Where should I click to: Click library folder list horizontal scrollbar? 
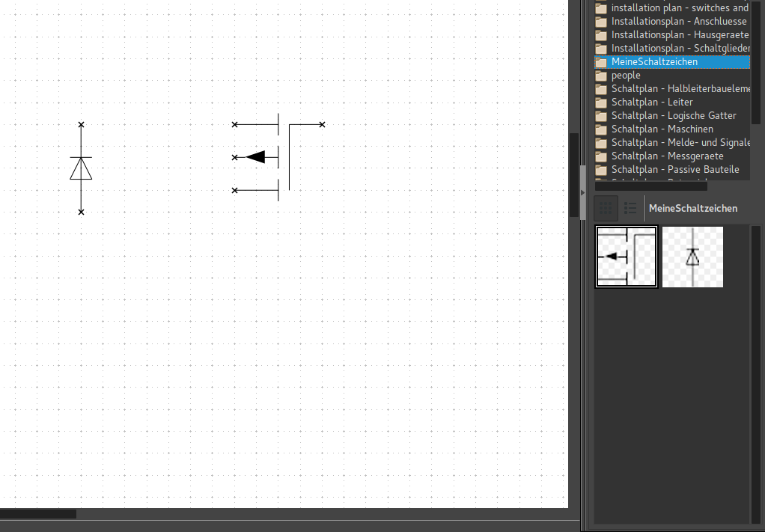click(x=650, y=186)
